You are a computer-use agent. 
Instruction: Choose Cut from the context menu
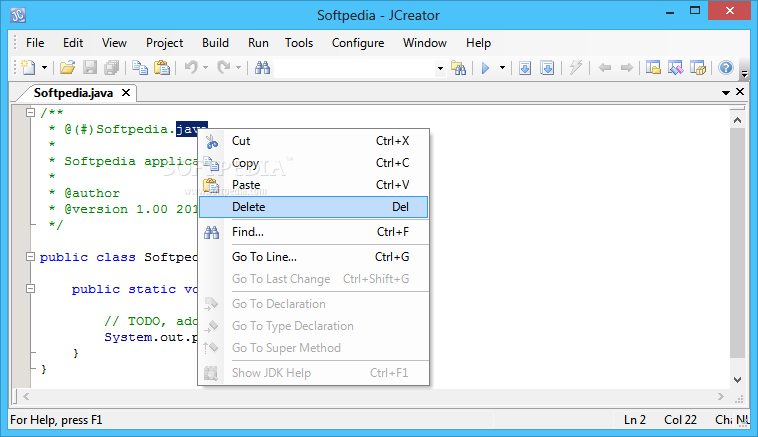313,141
